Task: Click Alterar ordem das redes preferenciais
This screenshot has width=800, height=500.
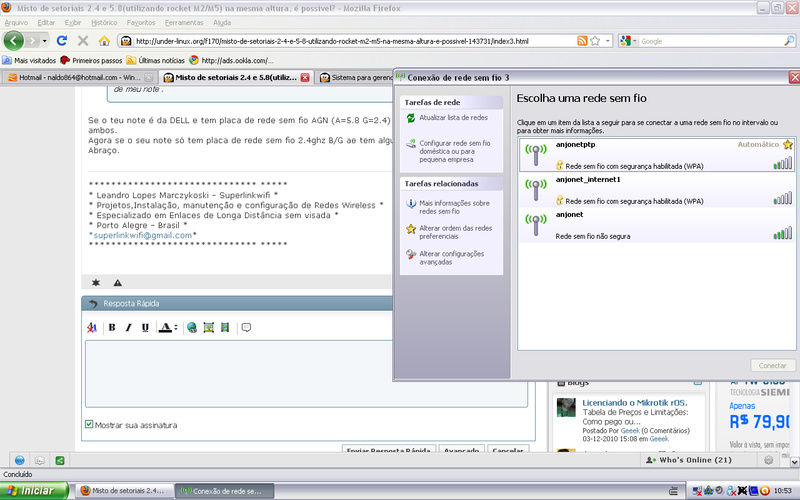Action: (456, 232)
